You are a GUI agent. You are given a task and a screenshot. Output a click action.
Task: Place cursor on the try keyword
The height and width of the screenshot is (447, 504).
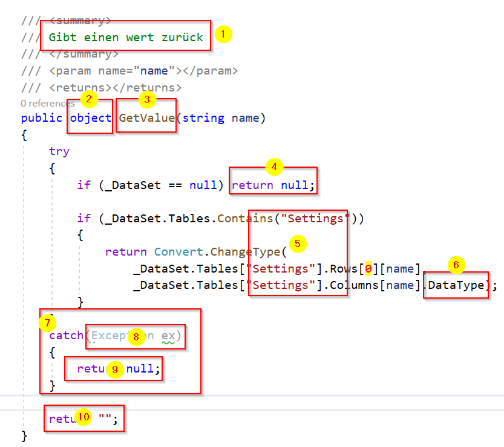click(x=59, y=151)
